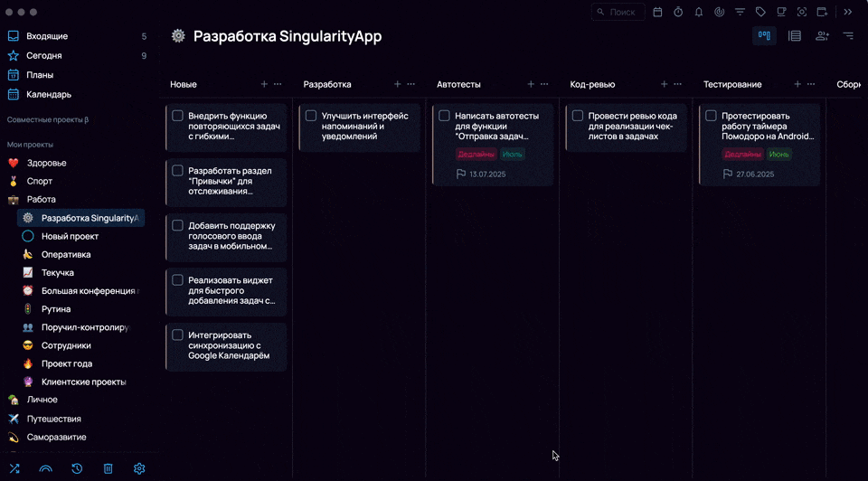Viewport: 868px width, 481px height.
Task: Open share project add-user icon
Action: tap(822, 36)
